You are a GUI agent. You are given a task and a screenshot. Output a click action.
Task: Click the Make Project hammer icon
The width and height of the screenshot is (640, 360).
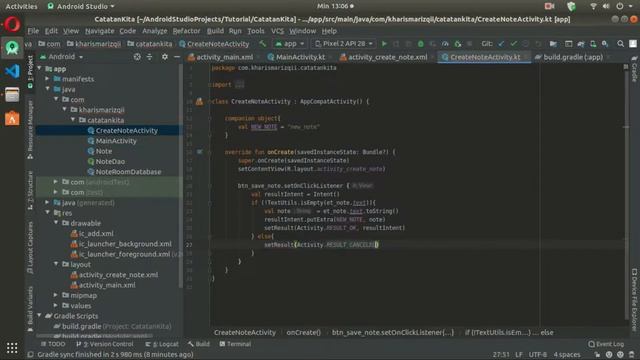[x=262, y=44]
